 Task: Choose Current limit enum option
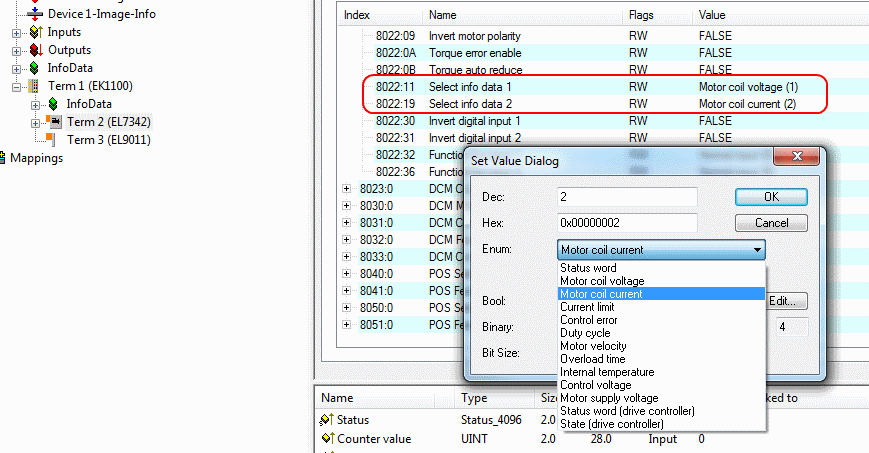661,307
